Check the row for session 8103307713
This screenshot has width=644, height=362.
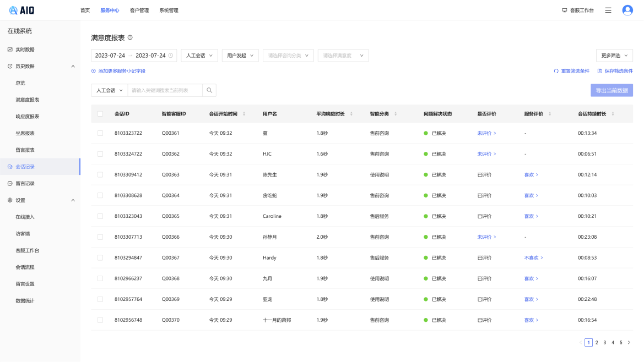[x=100, y=237]
